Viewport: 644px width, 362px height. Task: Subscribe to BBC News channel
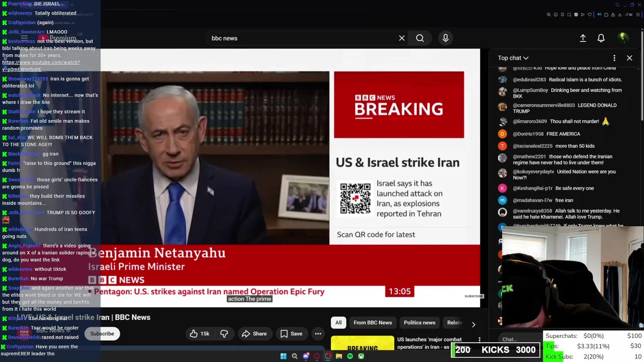click(102, 333)
